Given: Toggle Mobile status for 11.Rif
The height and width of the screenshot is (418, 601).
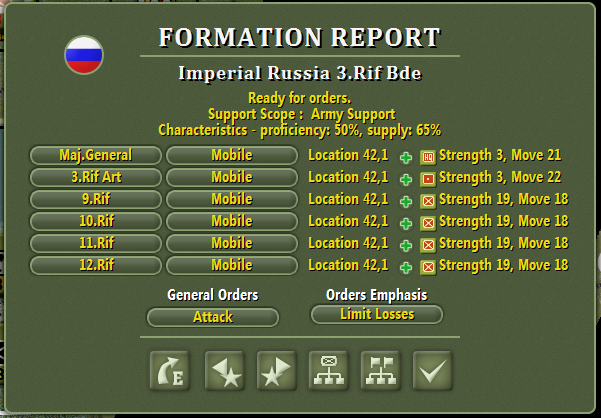Looking at the screenshot, I should [x=232, y=243].
